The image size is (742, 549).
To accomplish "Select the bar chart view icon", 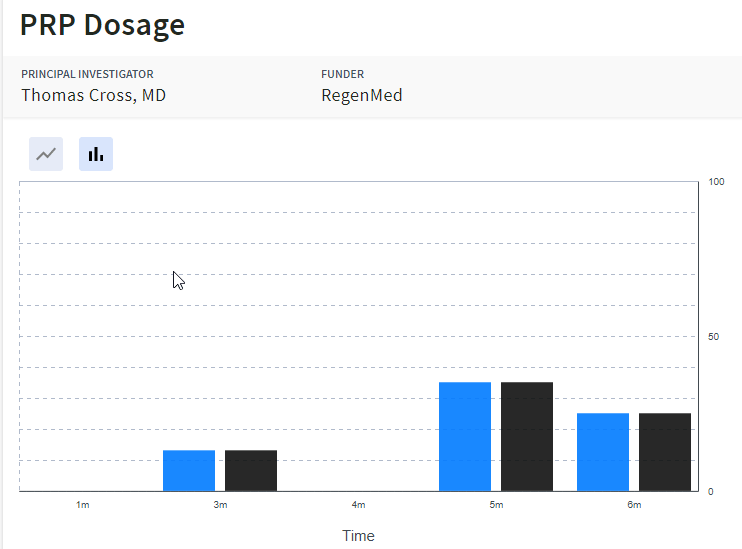I will (x=96, y=154).
